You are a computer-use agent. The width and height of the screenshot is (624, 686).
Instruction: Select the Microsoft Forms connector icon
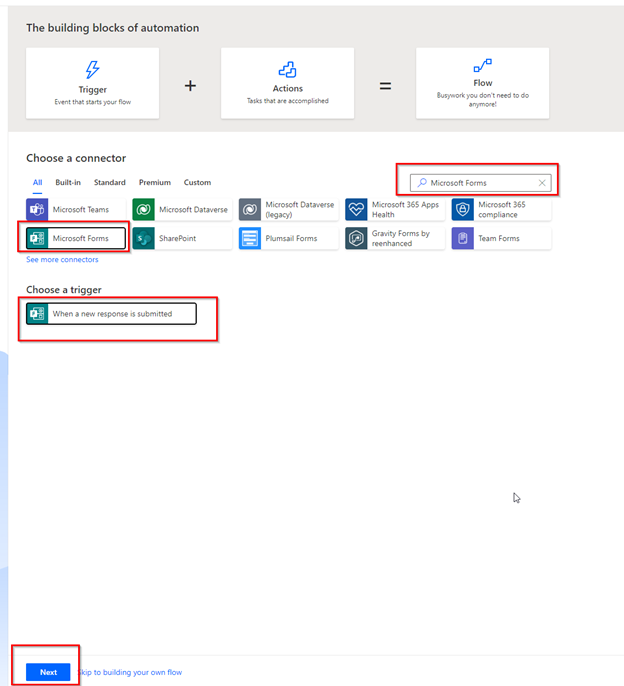[37, 238]
